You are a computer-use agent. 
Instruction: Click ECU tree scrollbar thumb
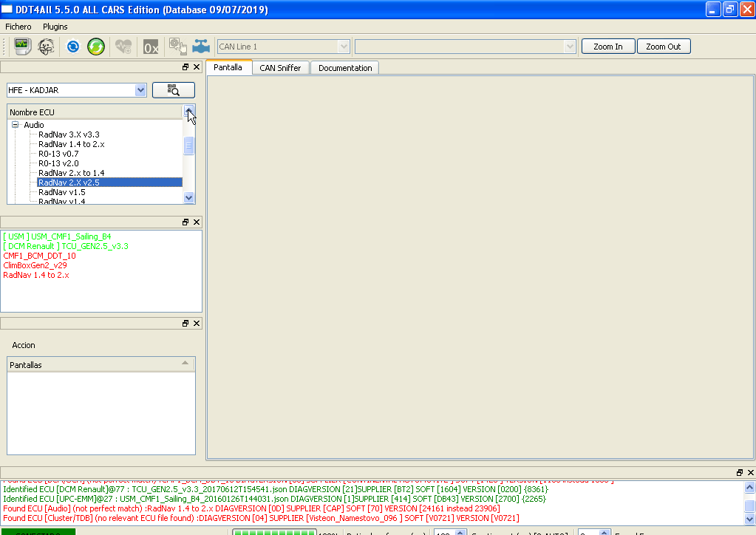(x=188, y=146)
